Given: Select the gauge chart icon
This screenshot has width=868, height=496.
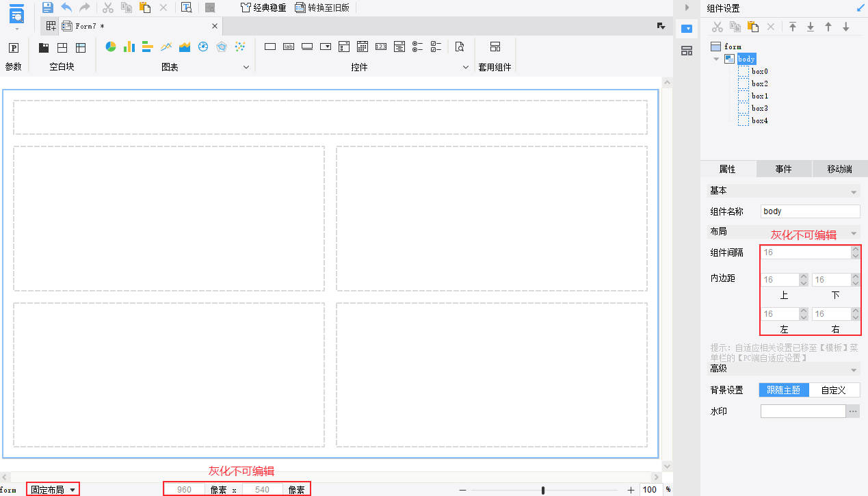Looking at the screenshot, I should (203, 47).
